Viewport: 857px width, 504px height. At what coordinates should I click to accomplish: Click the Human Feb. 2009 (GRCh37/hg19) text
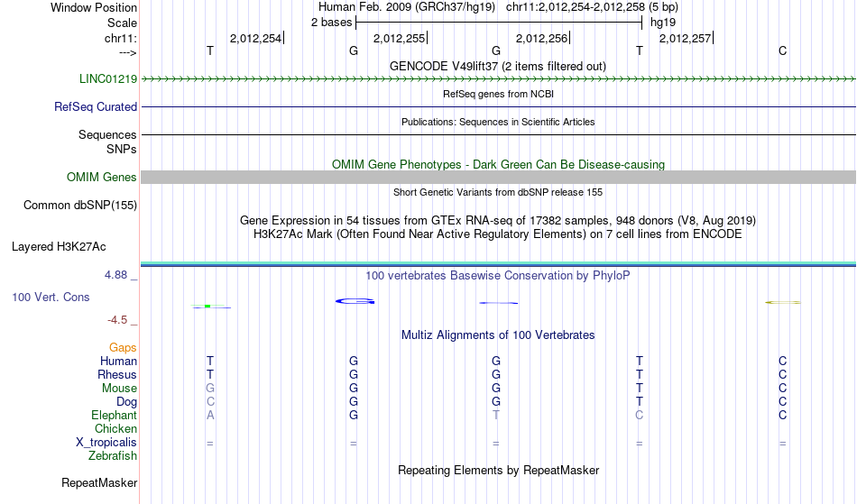pos(407,7)
